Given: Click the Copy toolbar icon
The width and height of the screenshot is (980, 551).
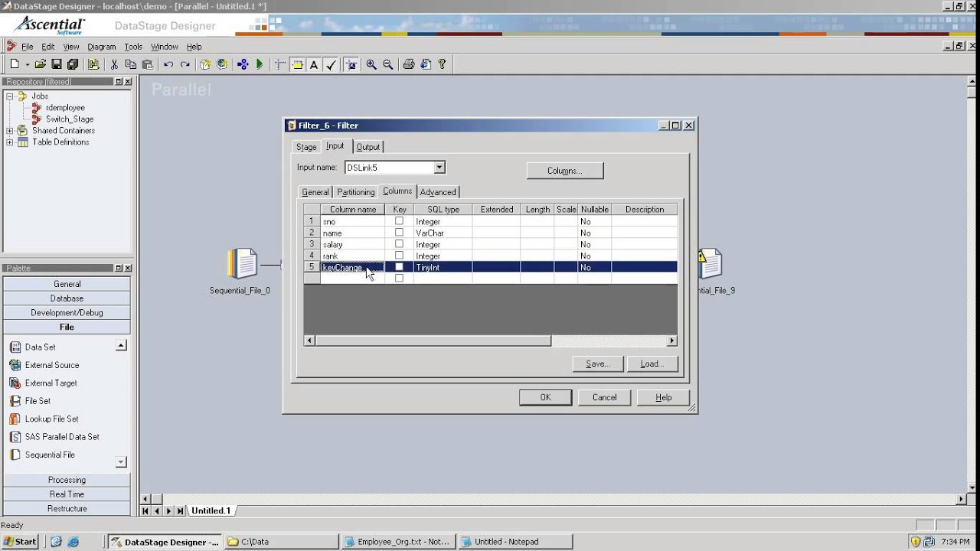Looking at the screenshot, I should coord(131,65).
